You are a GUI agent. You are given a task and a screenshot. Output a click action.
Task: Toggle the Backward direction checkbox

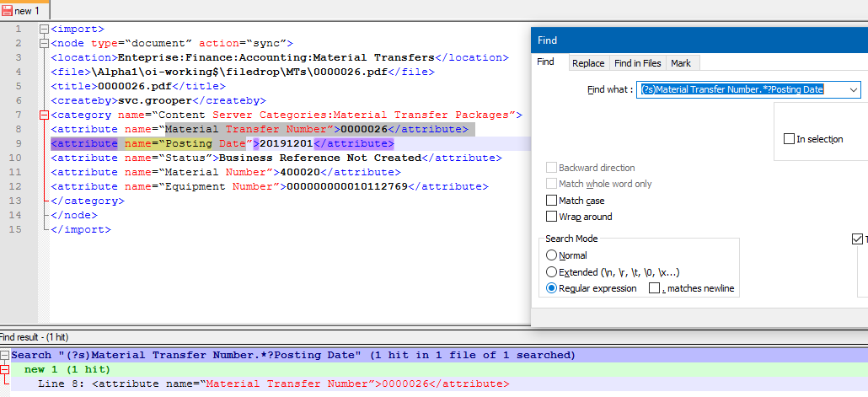[x=551, y=168]
